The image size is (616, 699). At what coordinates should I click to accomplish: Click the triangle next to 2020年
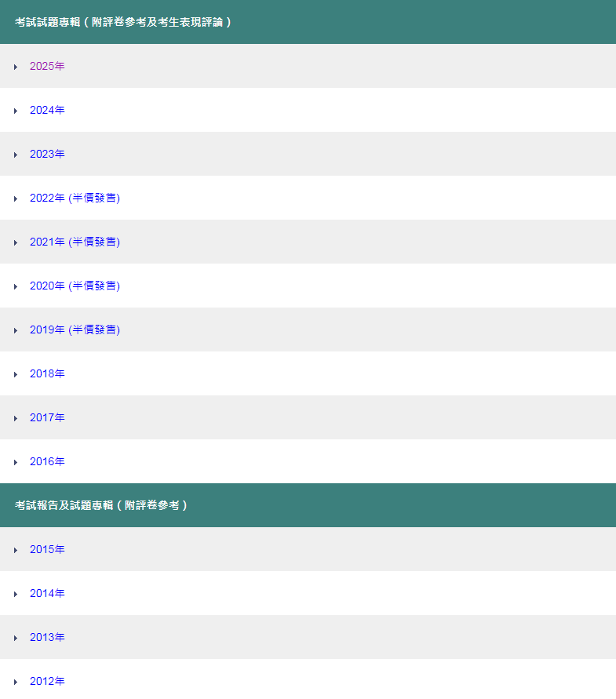pos(16,286)
